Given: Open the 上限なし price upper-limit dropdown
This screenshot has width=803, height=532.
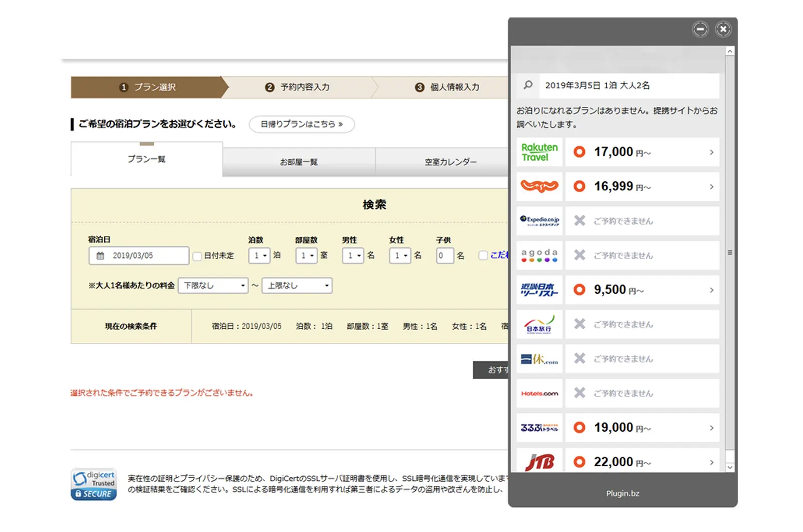Looking at the screenshot, I should (x=297, y=285).
